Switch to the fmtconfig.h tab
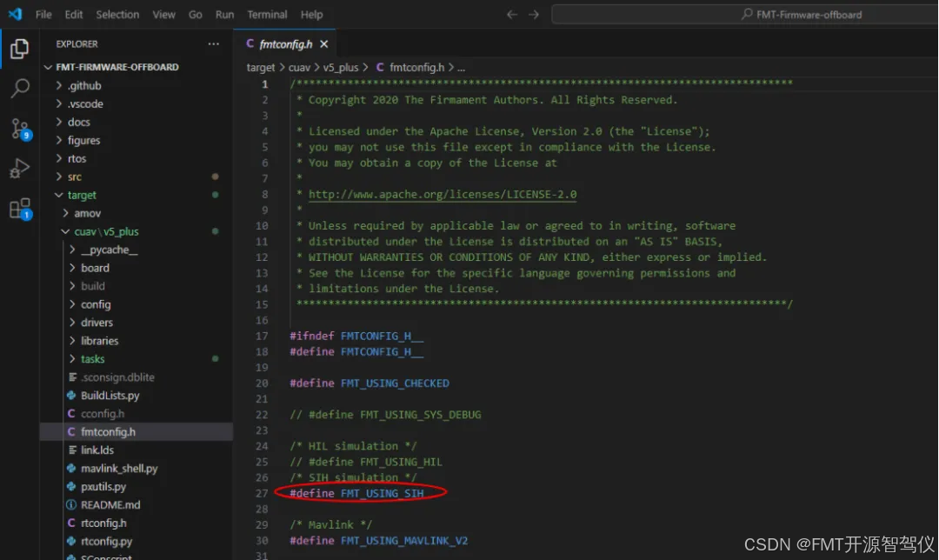The height and width of the screenshot is (560, 939). (x=286, y=43)
